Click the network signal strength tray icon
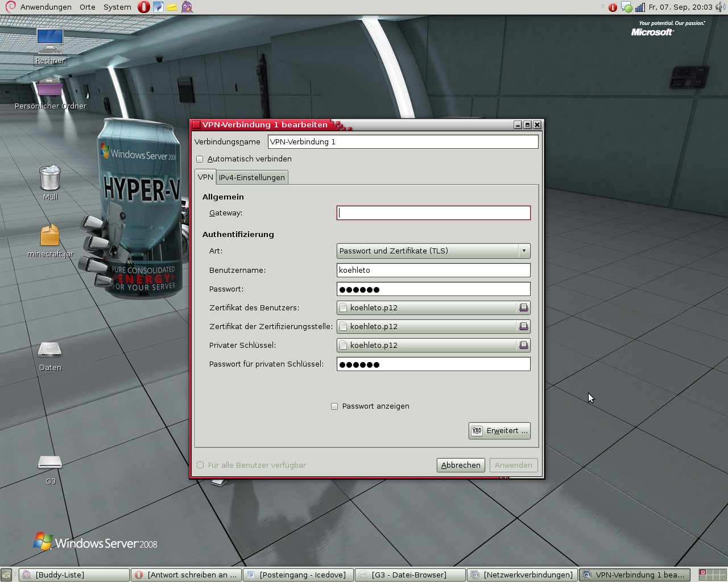The image size is (728, 582). pos(640,7)
